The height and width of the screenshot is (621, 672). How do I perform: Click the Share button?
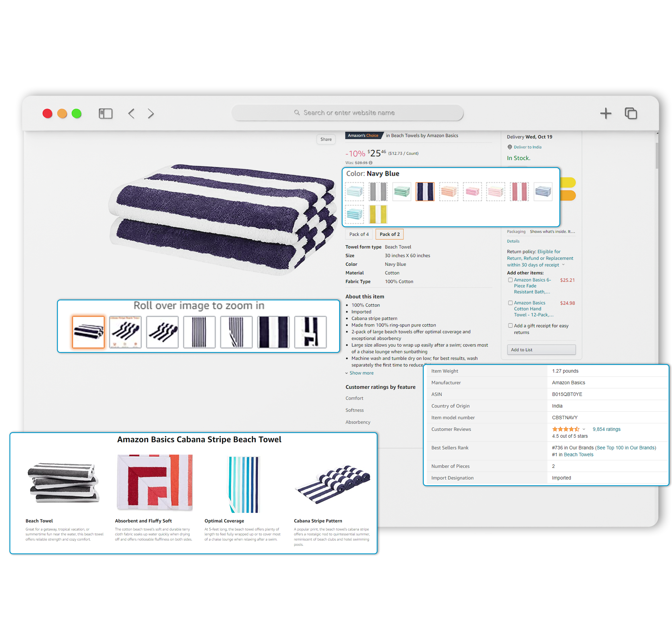click(x=326, y=139)
